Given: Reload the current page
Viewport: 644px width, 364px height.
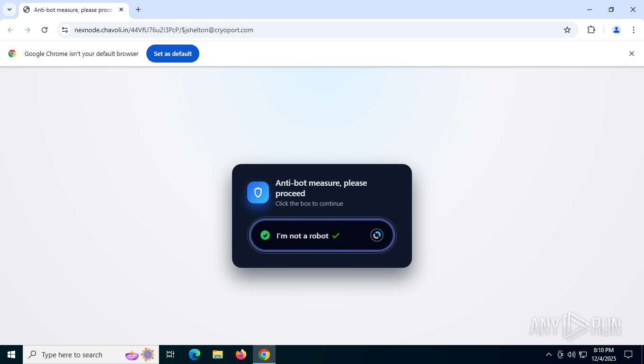Looking at the screenshot, I should point(45,30).
